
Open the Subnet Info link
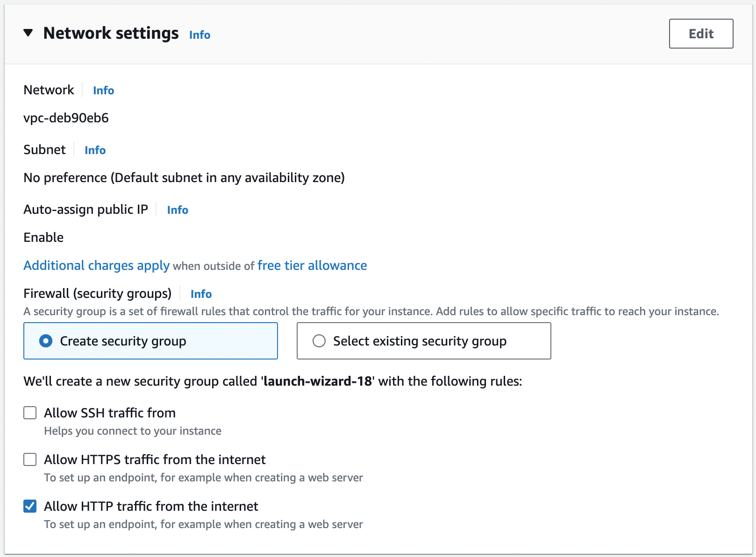coord(95,150)
